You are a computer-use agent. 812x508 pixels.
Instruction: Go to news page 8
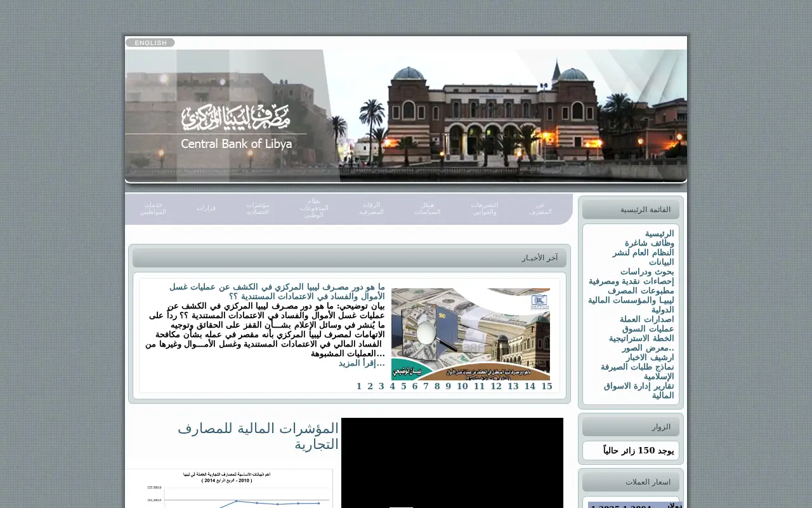(437, 386)
